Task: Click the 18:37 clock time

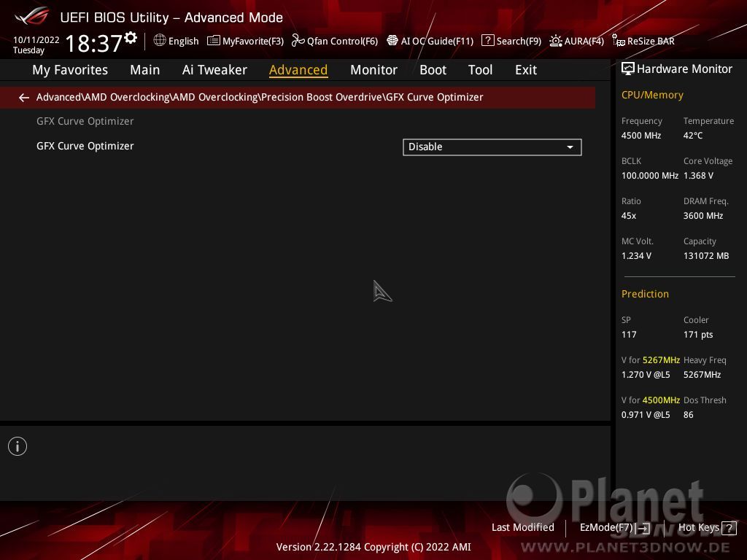Action: (x=94, y=43)
